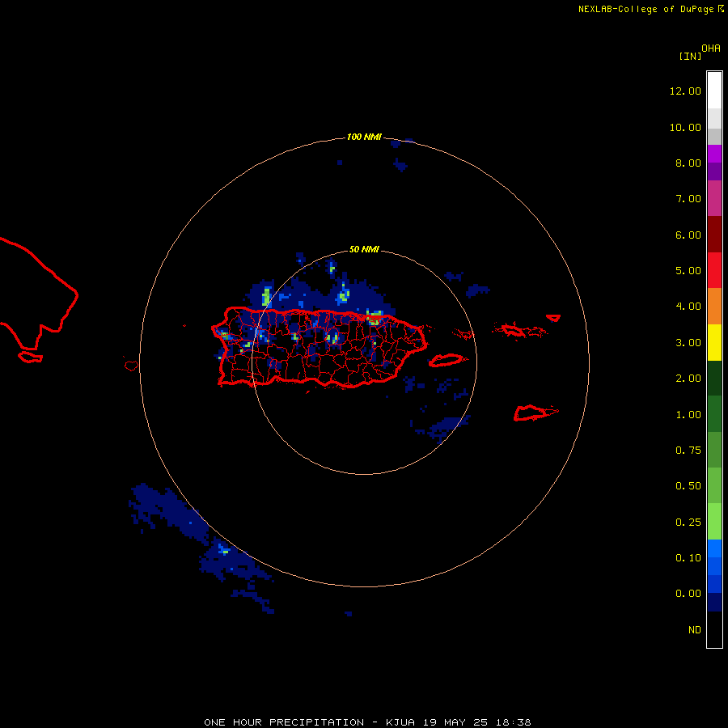Click the 6.00 legend value
The width and height of the screenshot is (728, 728).
pyautogui.click(x=688, y=235)
